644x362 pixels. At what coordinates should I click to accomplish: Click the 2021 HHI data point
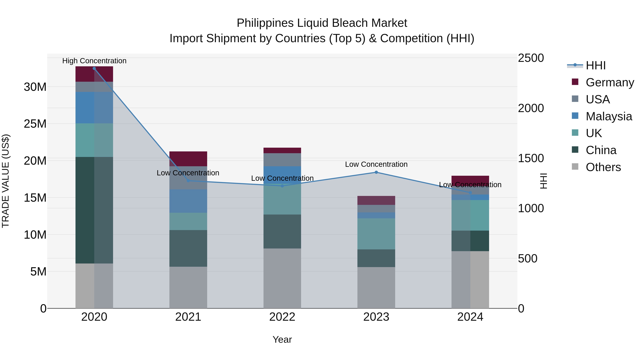pos(188,181)
